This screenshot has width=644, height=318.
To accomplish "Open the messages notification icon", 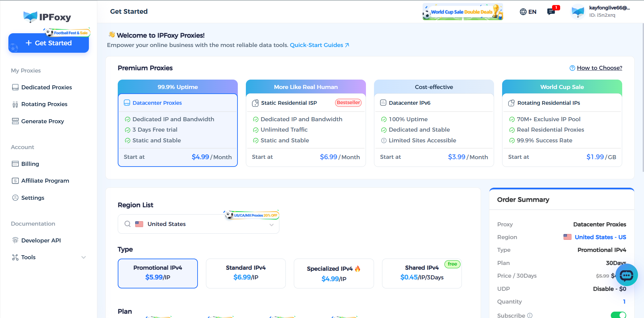I will [551, 12].
